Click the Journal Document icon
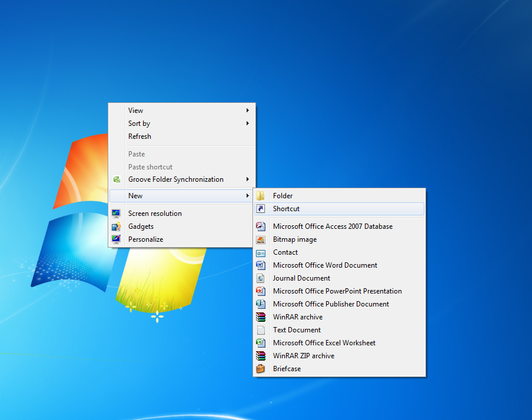Image resolution: width=532 pixels, height=420 pixels. click(x=261, y=278)
